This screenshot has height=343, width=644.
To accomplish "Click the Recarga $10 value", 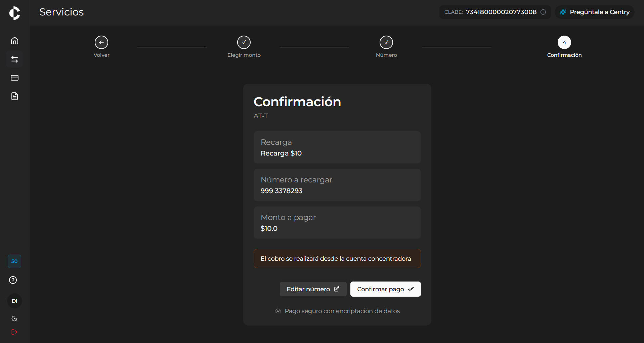I will (281, 153).
